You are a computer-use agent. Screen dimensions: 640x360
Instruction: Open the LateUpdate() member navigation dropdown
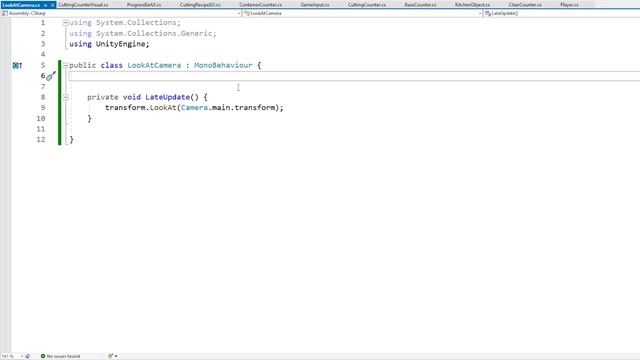coord(561,13)
